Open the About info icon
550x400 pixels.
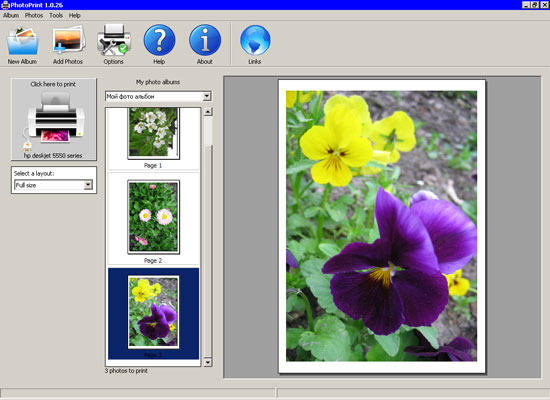click(x=205, y=40)
